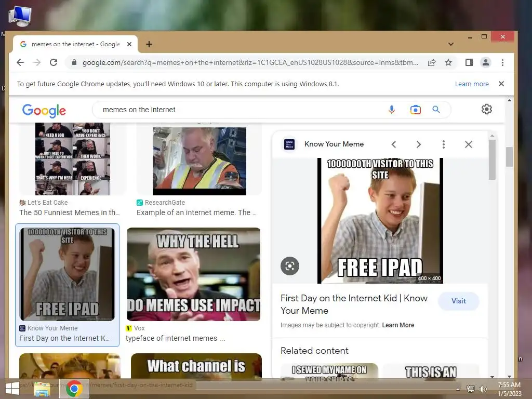Open 'typeface of internet memes' Vox link

[x=175, y=338]
